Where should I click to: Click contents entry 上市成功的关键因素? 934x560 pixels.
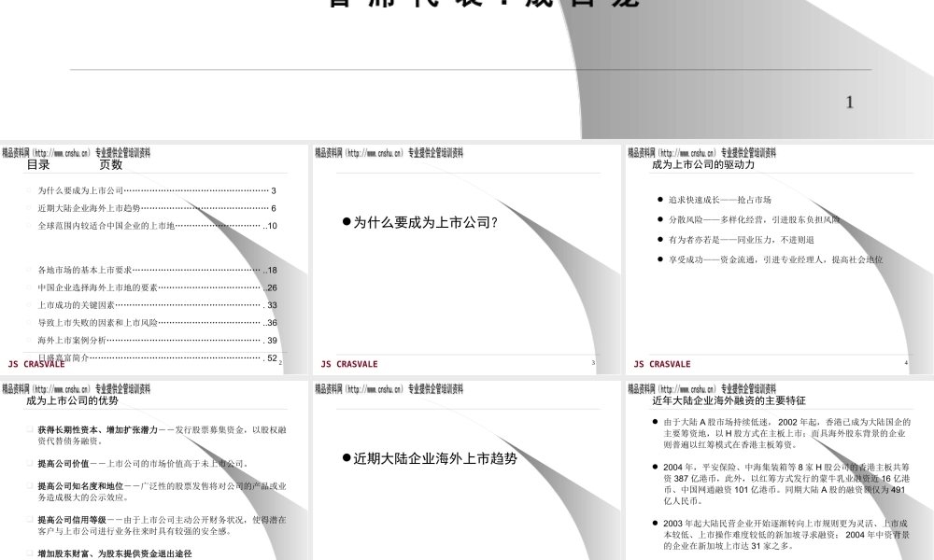coord(157,304)
